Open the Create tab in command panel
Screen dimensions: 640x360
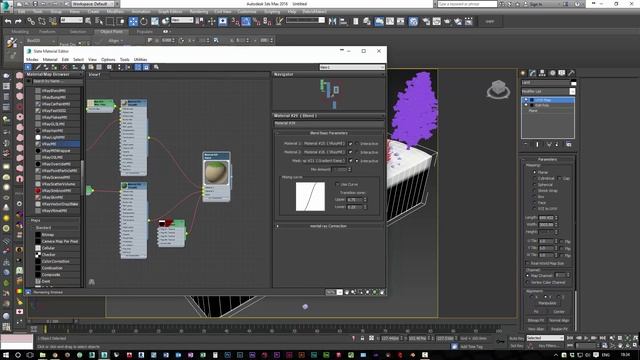pos(523,73)
